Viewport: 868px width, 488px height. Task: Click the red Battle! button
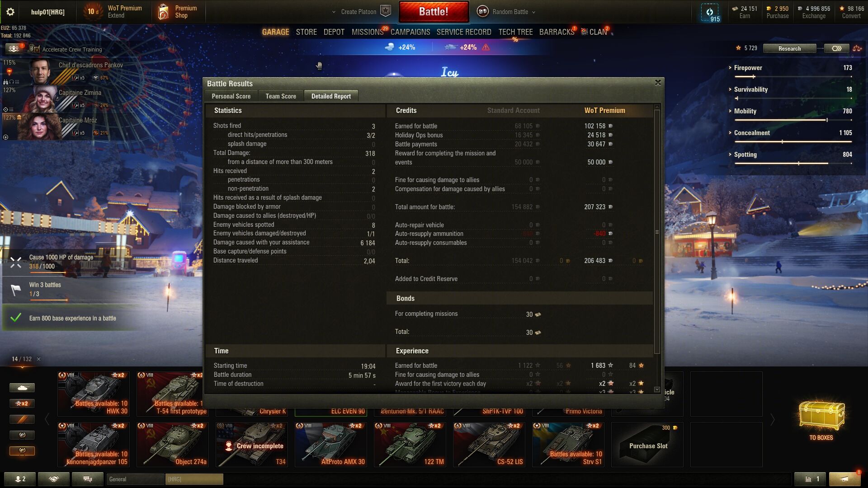[434, 12]
